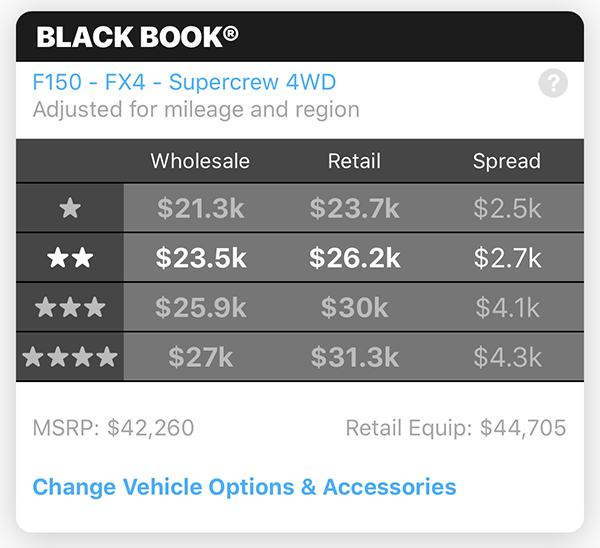Viewport: 600px width, 548px height.
Task: Click the $30k retail value
Action: [355, 307]
